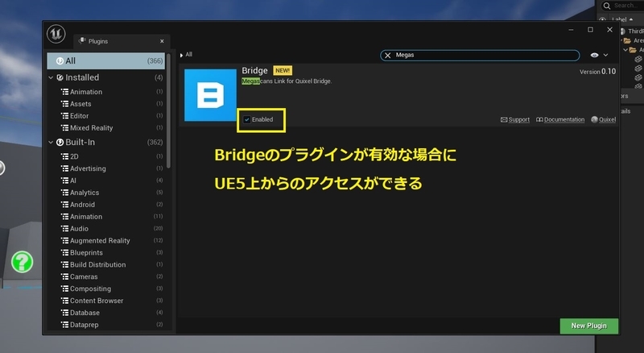Click the Outliner search magnifier icon

[607, 6]
